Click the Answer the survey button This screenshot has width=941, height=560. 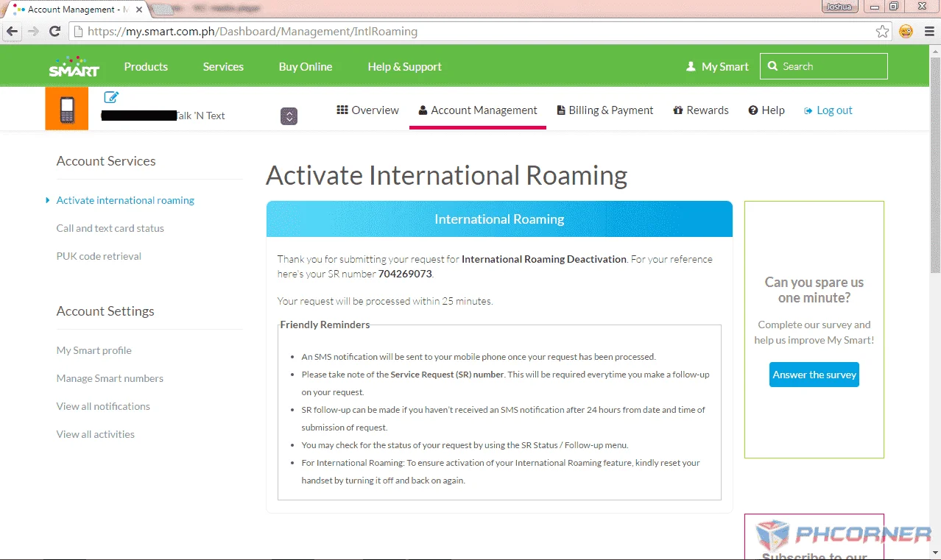click(814, 375)
